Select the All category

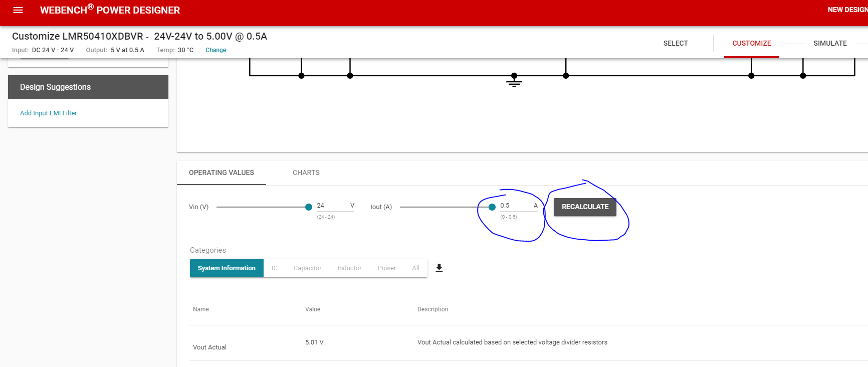(416, 268)
